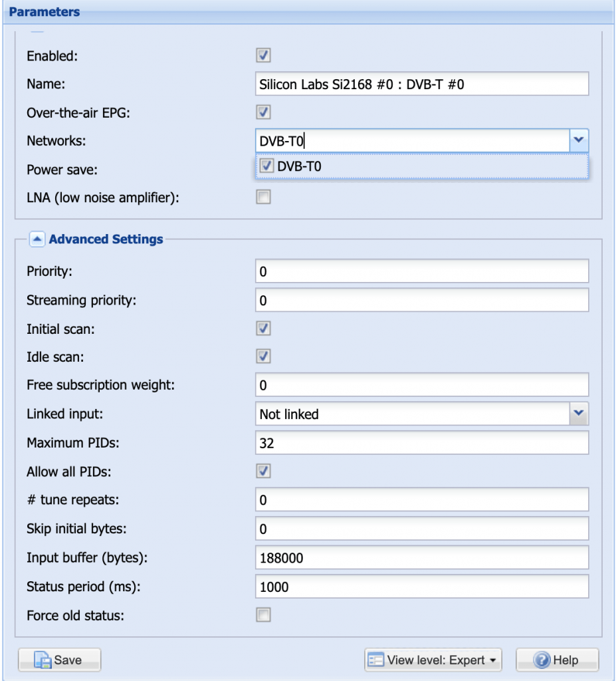Viewport: 616px width, 681px height.
Task: Click into the Name text field
Action: pyautogui.click(x=422, y=84)
